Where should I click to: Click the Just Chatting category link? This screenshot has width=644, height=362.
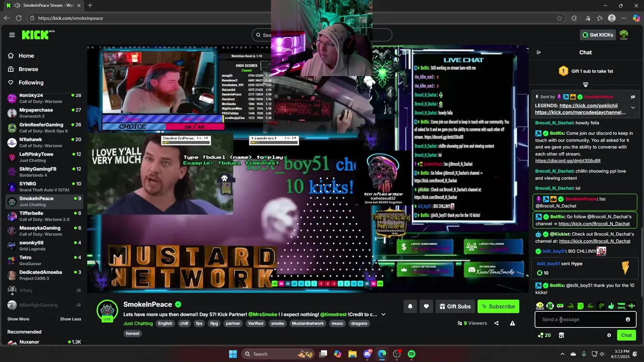(x=138, y=323)
